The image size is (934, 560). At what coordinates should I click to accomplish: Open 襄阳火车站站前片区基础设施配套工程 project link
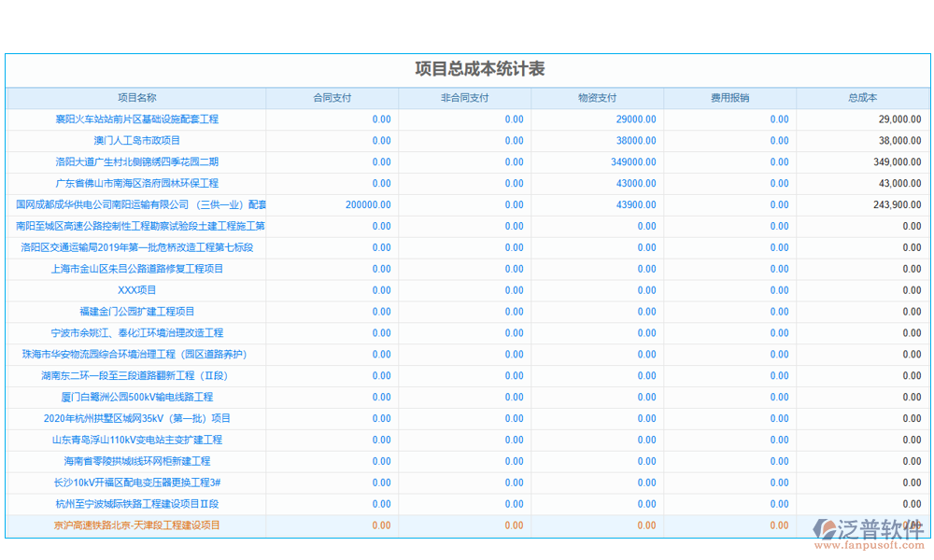click(136, 119)
